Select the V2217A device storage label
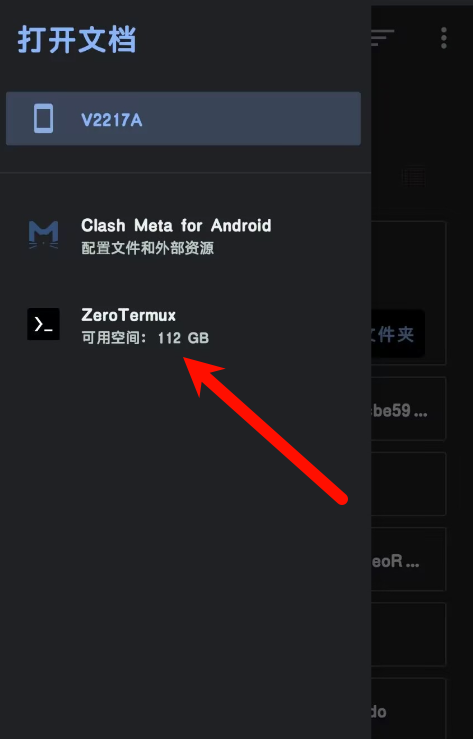This screenshot has width=473, height=739. [x=112, y=121]
